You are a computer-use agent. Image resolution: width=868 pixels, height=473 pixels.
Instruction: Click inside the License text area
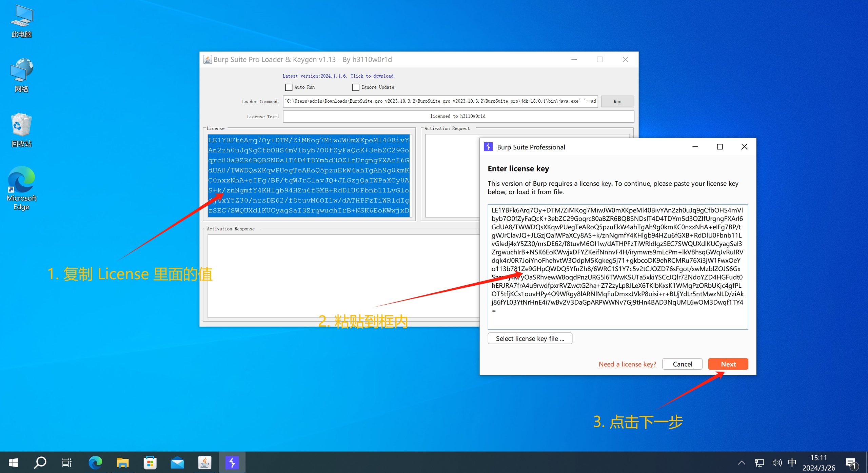[x=309, y=175]
